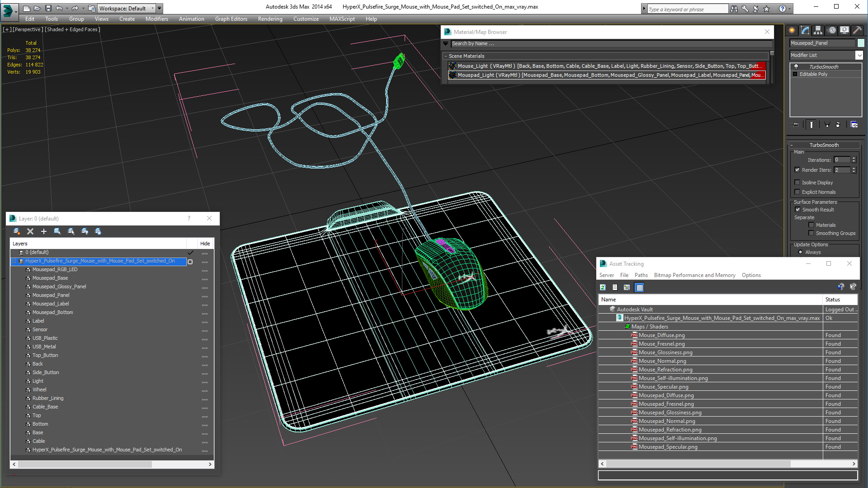The width and height of the screenshot is (868, 488).
Task: Open Bitmap Performance and Memory menu
Action: (694, 275)
